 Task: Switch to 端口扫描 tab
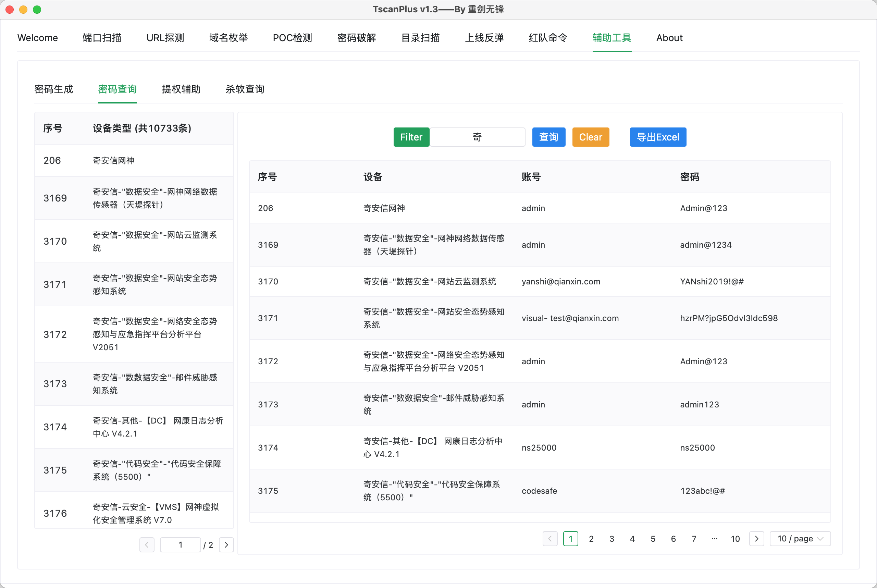click(102, 38)
